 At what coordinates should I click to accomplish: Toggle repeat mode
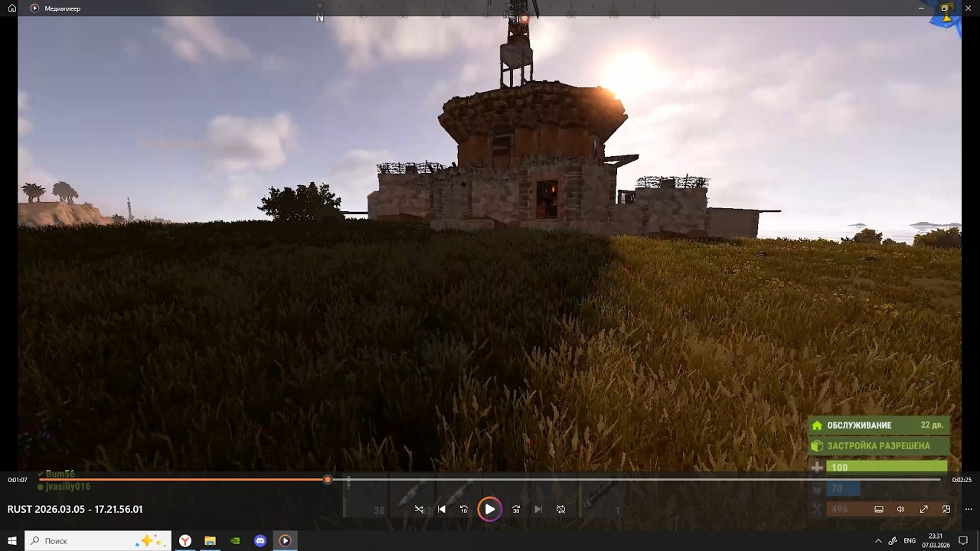561,509
